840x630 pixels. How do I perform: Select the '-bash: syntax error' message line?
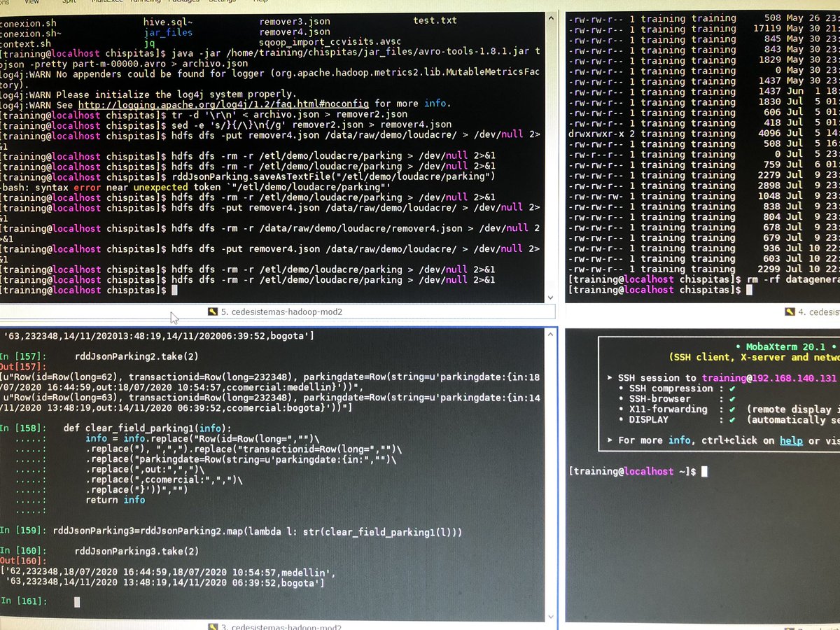[196, 187]
